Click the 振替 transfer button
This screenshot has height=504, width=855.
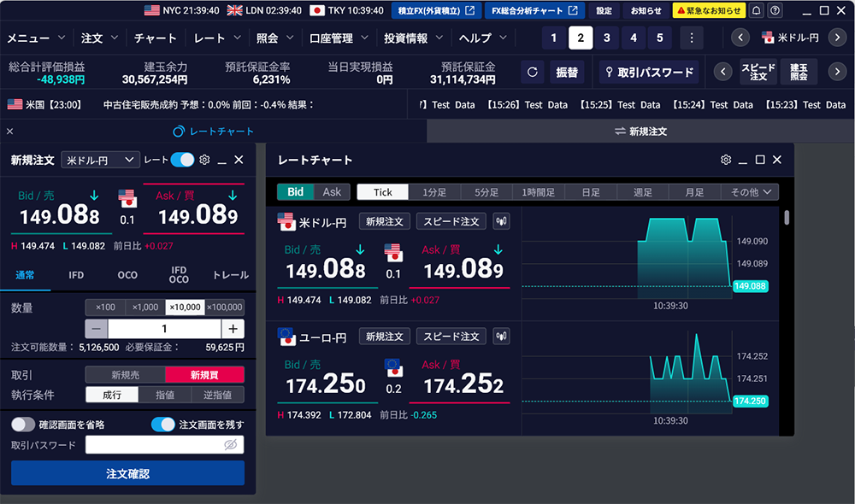tap(567, 73)
